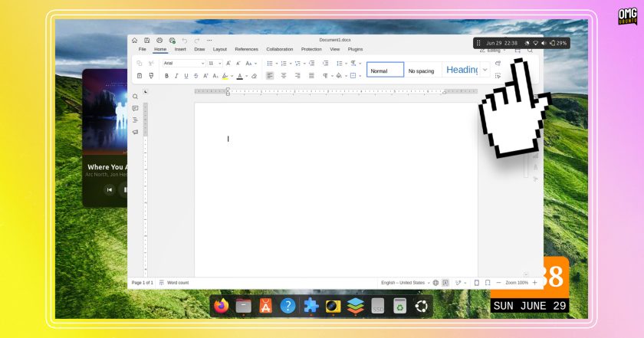The width and height of the screenshot is (644, 338).
Task: Click the home icon in the title bar
Action: (134, 41)
